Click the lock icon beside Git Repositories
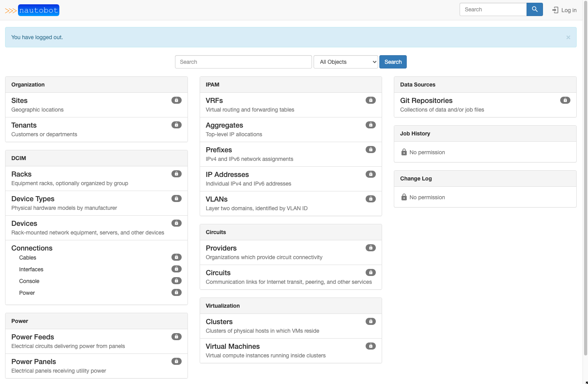The width and height of the screenshot is (588, 384). click(565, 100)
